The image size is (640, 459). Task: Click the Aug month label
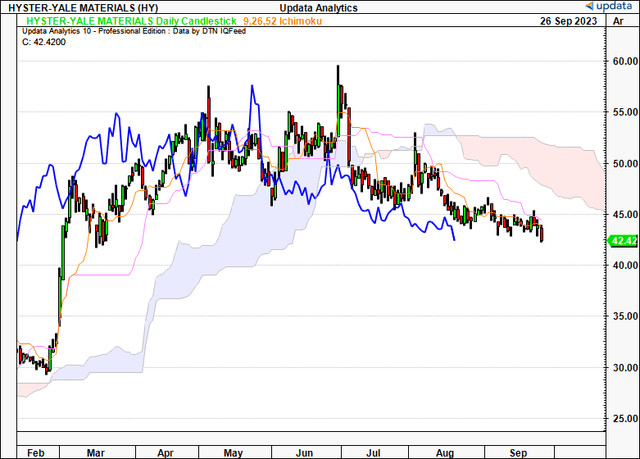pyautogui.click(x=445, y=453)
